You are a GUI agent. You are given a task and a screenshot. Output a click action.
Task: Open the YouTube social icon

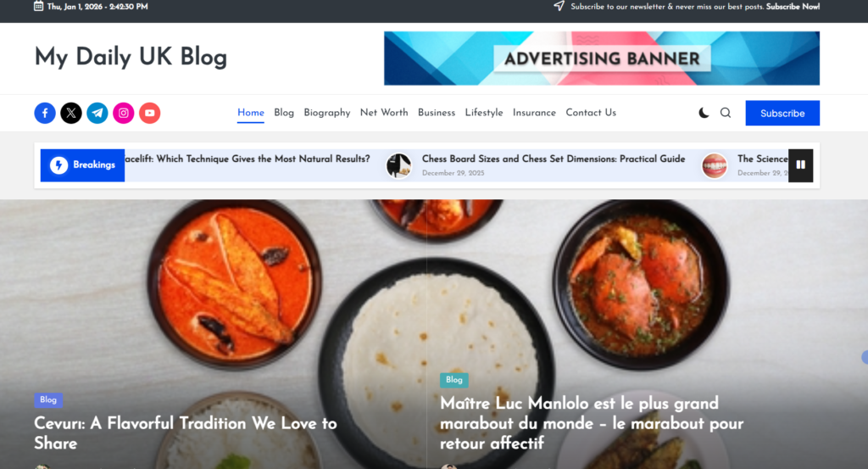[x=149, y=113]
